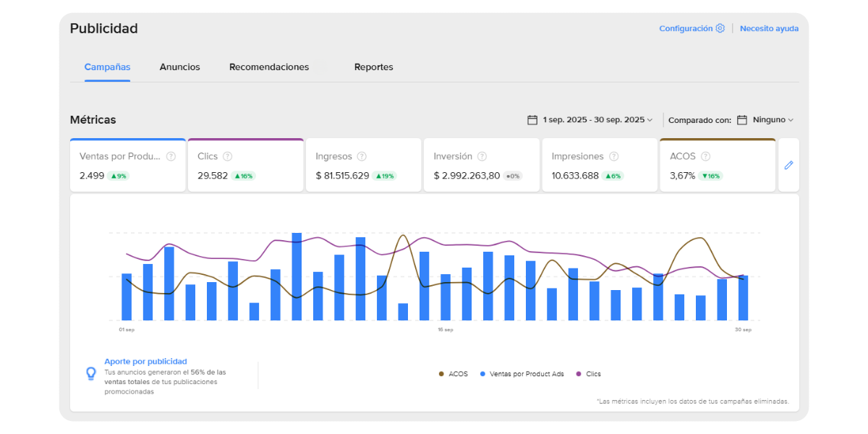868x434 pixels.
Task: Click the pencil edit metrics icon
Action: (788, 165)
